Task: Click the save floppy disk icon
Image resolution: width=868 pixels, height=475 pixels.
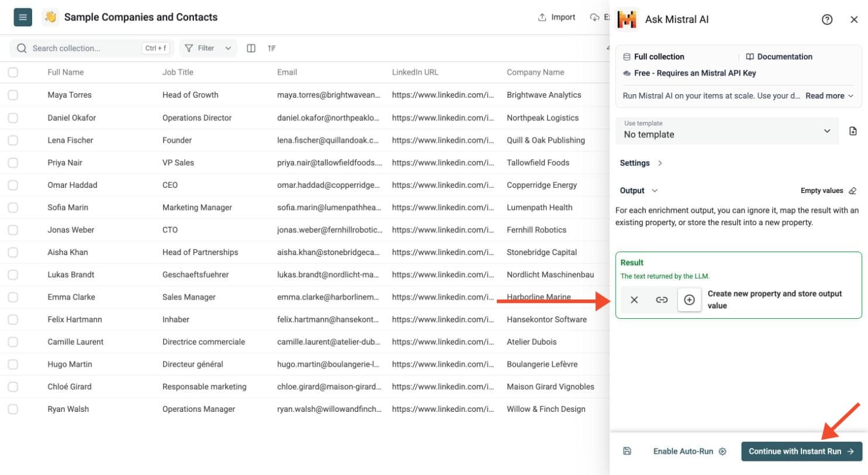Action: tap(627, 451)
